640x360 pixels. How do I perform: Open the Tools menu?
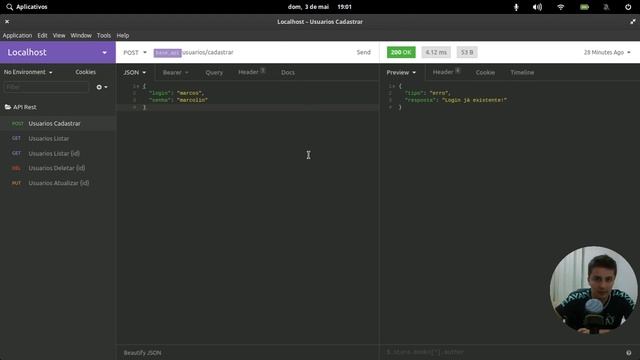pyautogui.click(x=104, y=36)
